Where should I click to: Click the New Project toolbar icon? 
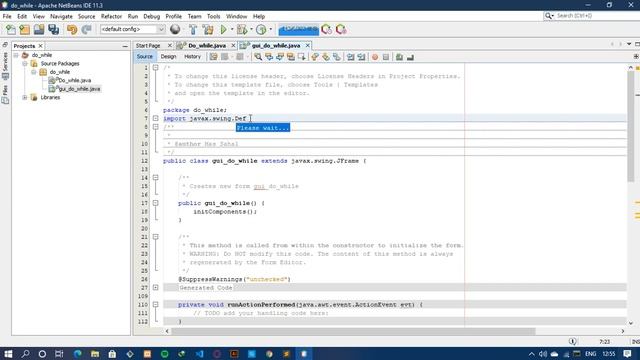pyautogui.click(x=25, y=29)
